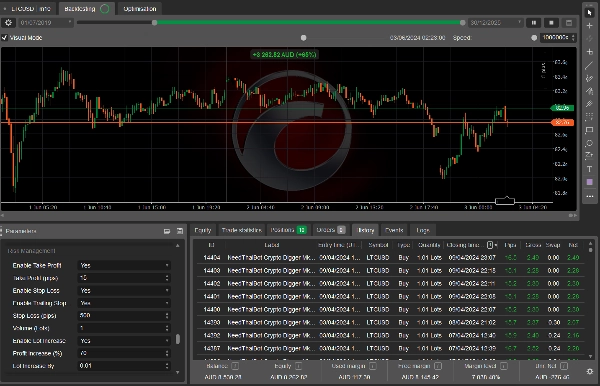Switch to the Optimization tab
Image resolution: width=600 pixels, height=386 pixels.
[140, 9]
